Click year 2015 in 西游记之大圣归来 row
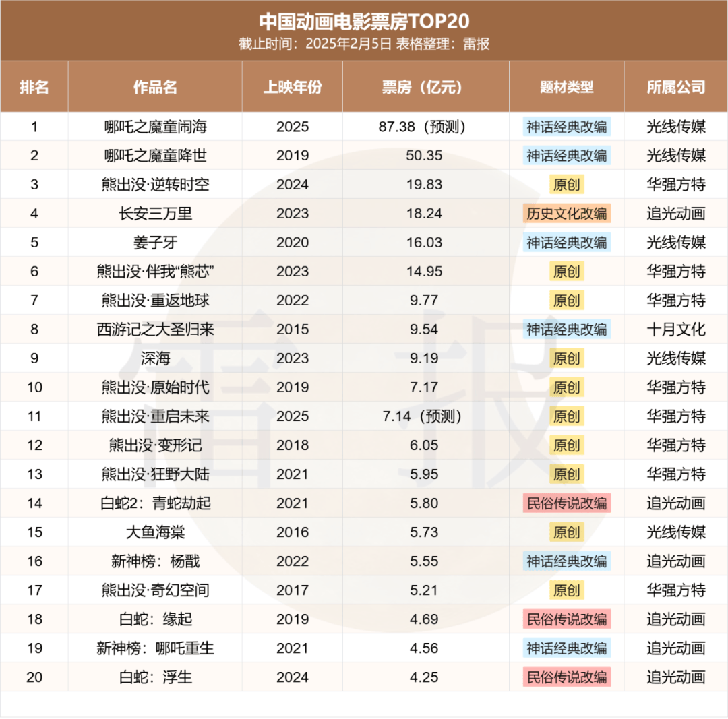 coord(293,330)
